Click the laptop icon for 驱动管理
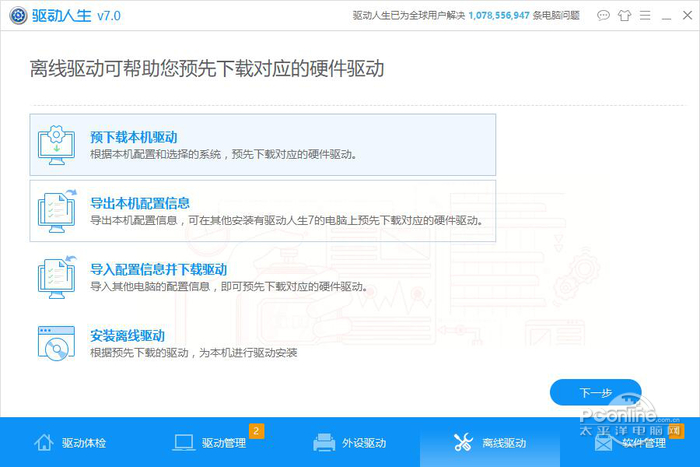 click(x=183, y=443)
